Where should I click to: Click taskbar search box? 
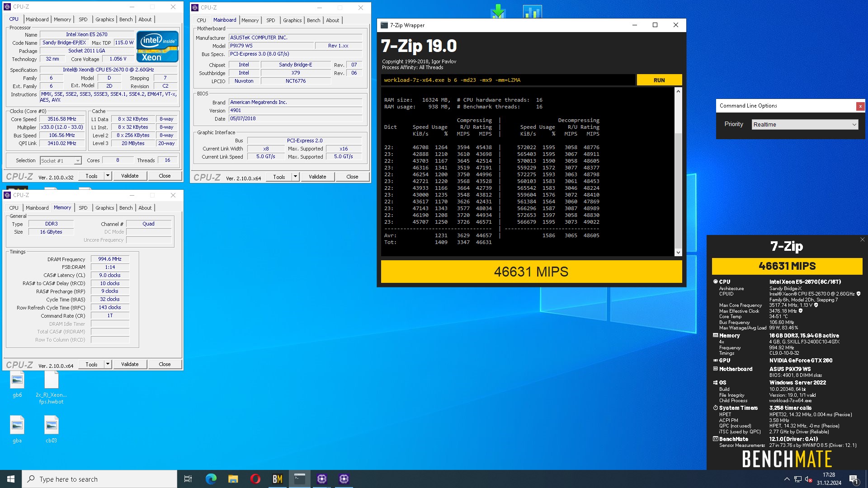click(99, 479)
